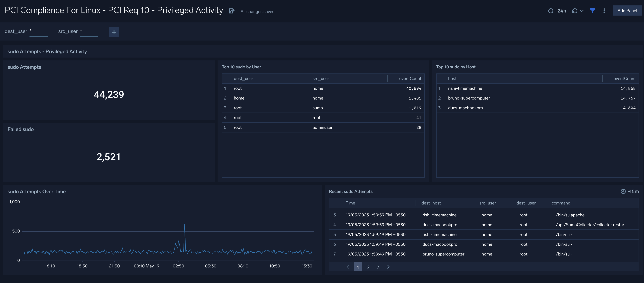This screenshot has height=283, width=644.
Task: Click the refresh dashboard icon
Action: click(x=575, y=11)
